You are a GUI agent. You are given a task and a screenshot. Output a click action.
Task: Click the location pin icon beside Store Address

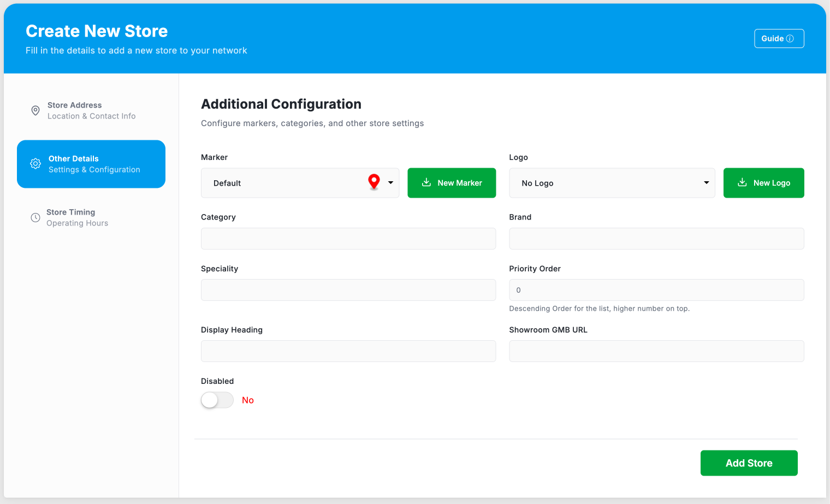point(35,110)
